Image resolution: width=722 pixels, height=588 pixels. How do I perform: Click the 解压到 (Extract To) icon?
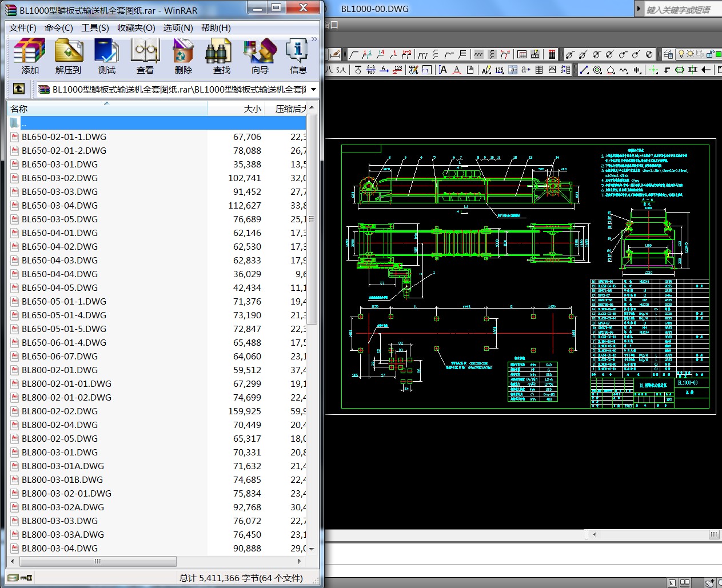[x=69, y=56]
